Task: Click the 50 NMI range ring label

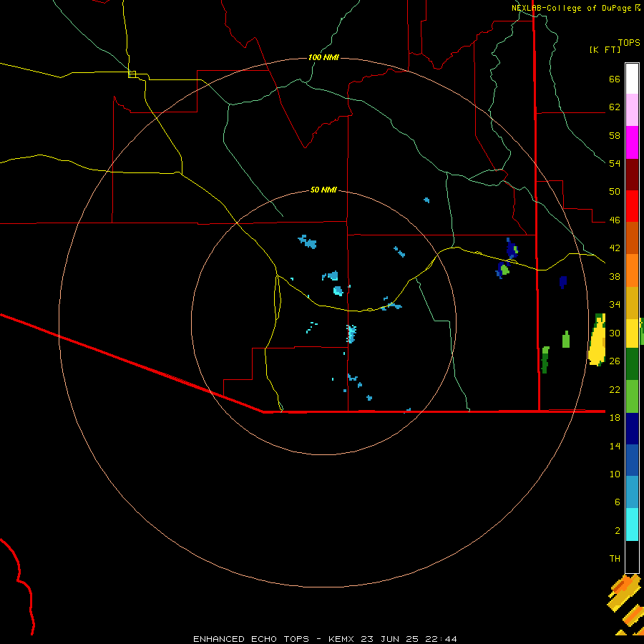Action: tap(323, 190)
